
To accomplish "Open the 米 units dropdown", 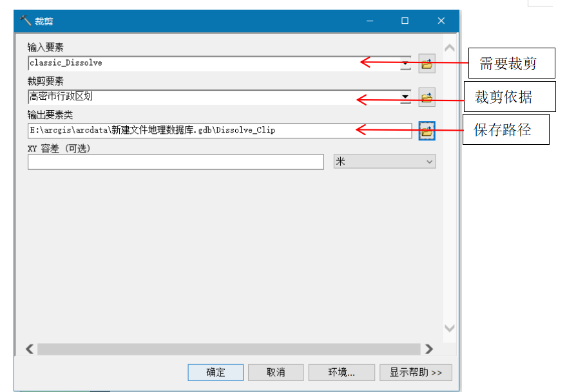I will [x=385, y=162].
